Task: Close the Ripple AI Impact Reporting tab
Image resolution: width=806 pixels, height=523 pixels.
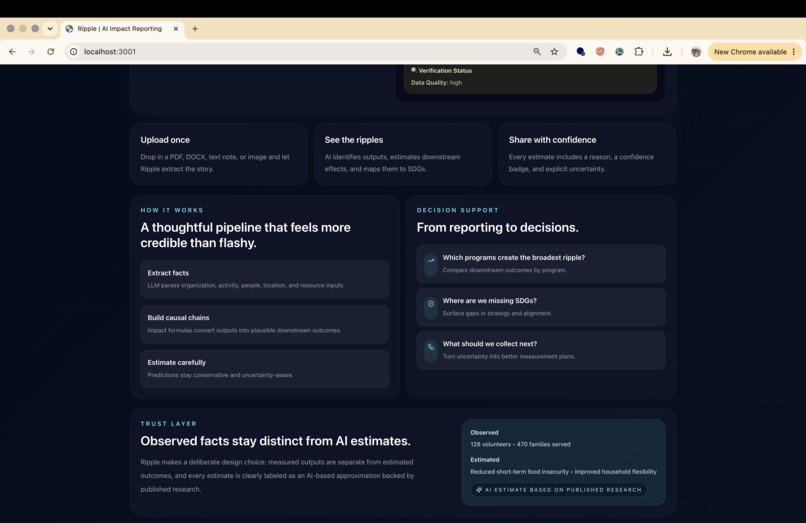Action: click(176, 29)
